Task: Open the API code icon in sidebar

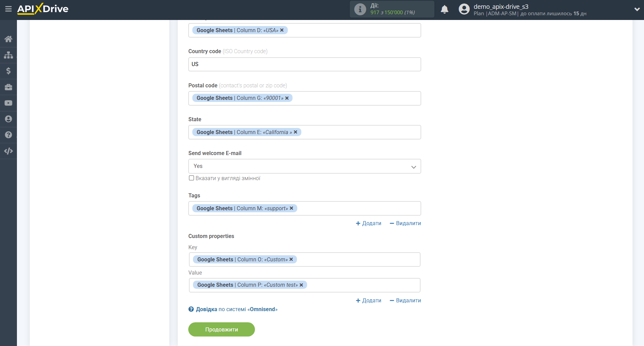Action: point(8,151)
